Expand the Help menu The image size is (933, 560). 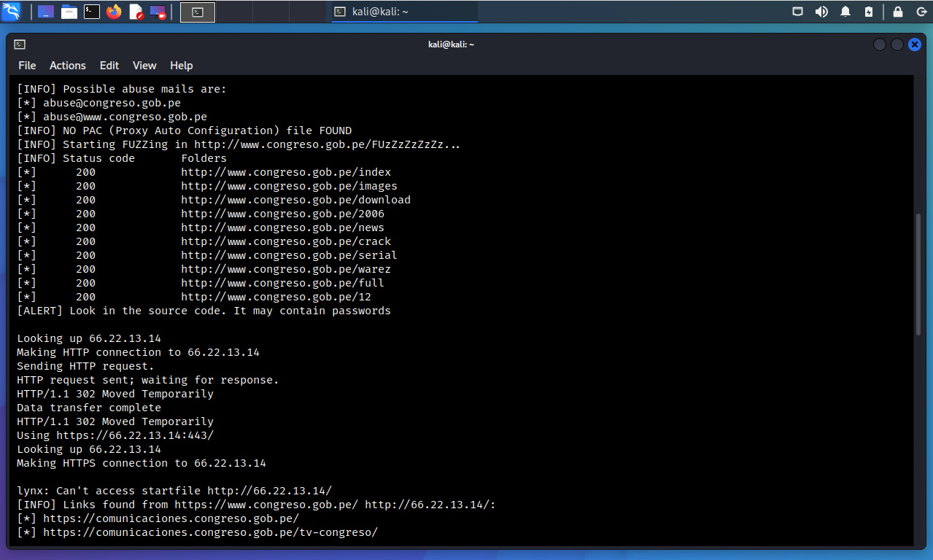[181, 66]
